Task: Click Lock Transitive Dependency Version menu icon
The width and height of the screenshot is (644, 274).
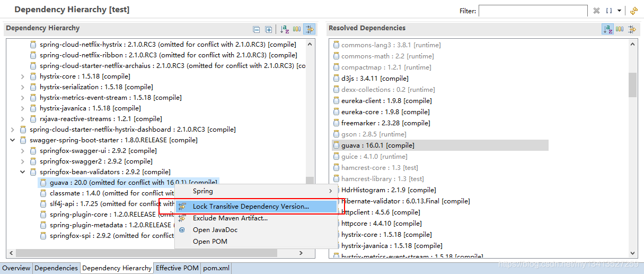Action: tap(182, 207)
